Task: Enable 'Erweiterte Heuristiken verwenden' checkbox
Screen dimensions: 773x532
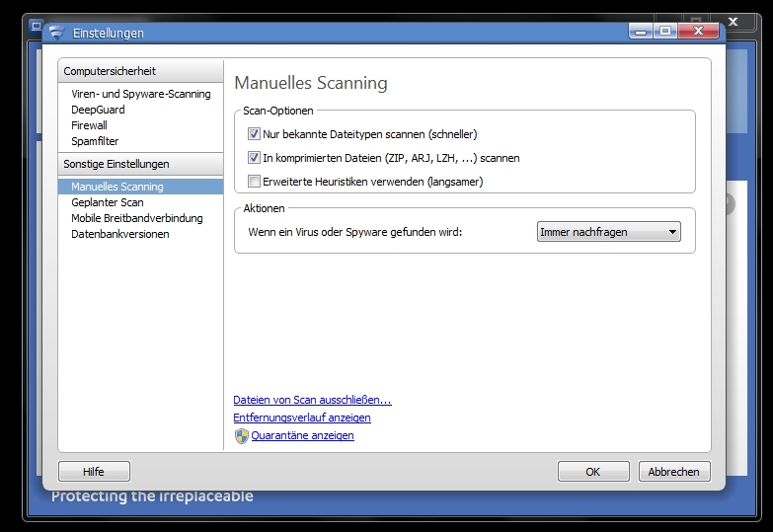Action: (254, 181)
